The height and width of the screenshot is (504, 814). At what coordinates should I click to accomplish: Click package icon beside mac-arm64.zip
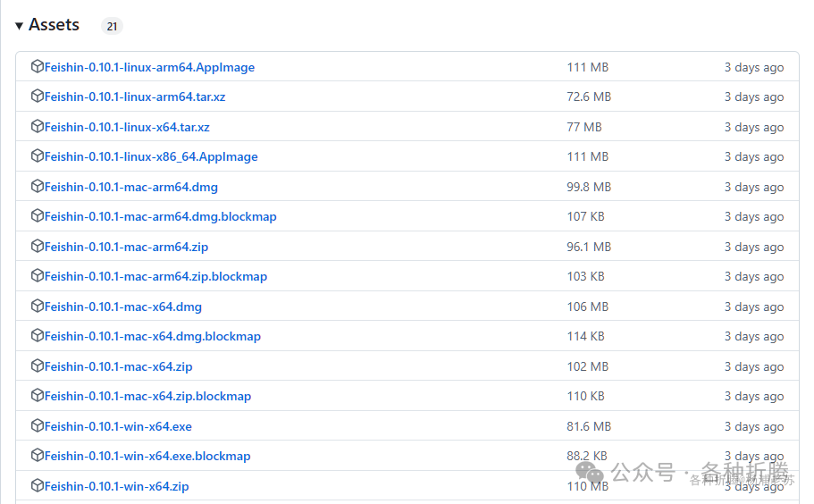[38, 246]
